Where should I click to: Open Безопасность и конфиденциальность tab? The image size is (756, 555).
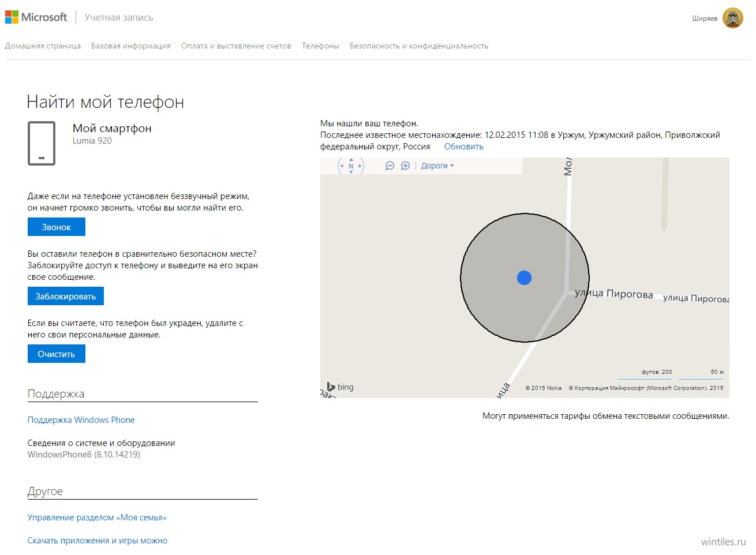click(419, 46)
